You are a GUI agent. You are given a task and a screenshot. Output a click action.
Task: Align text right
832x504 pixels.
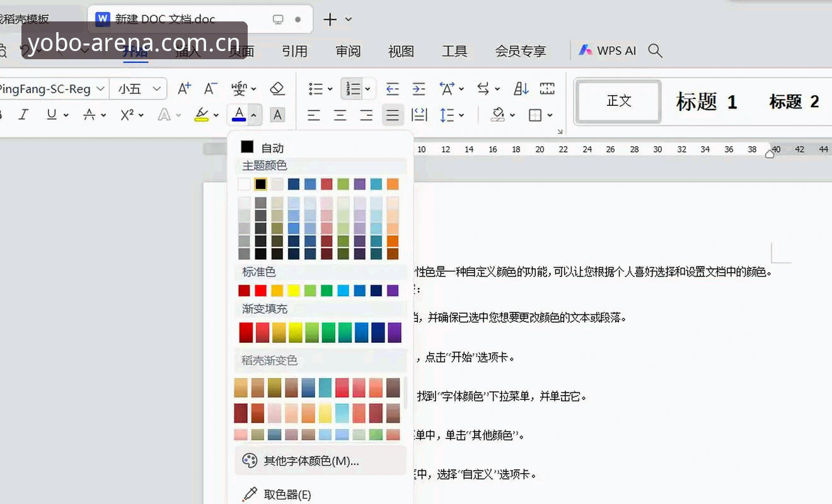(x=367, y=115)
